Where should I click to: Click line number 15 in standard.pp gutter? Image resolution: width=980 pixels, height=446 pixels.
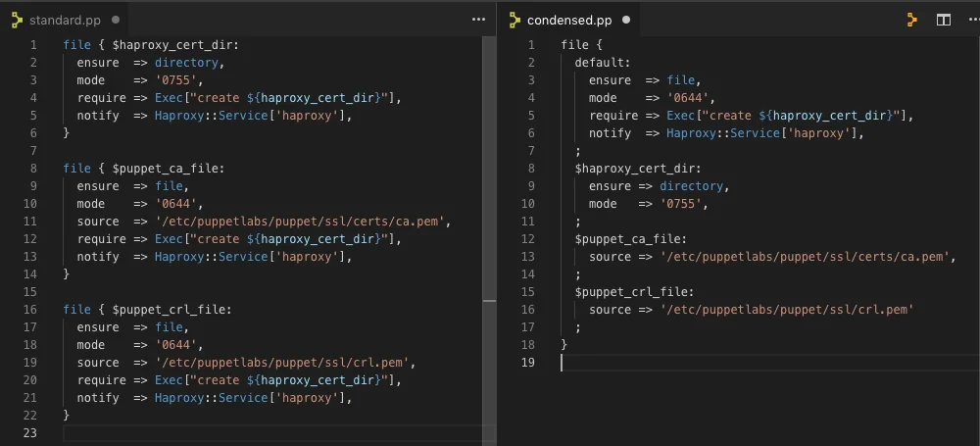tap(30, 292)
